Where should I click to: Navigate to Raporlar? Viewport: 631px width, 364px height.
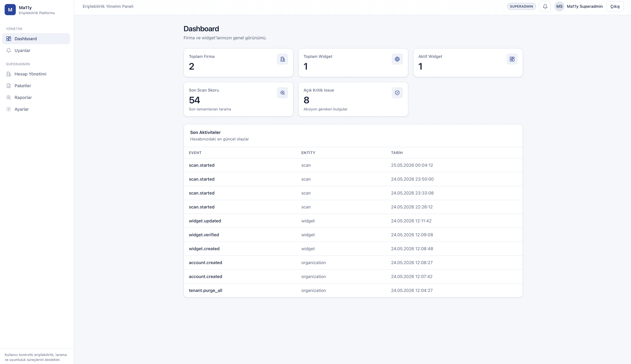pyautogui.click(x=36, y=97)
